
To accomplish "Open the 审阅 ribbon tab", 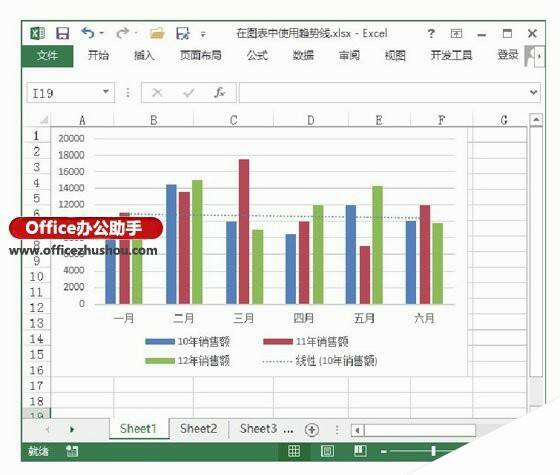I will click(x=349, y=55).
